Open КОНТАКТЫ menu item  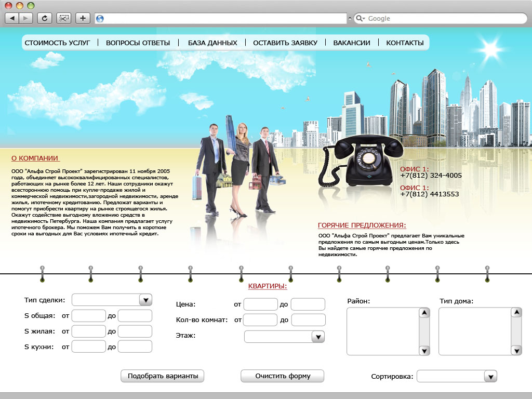[x=405, y=43]
